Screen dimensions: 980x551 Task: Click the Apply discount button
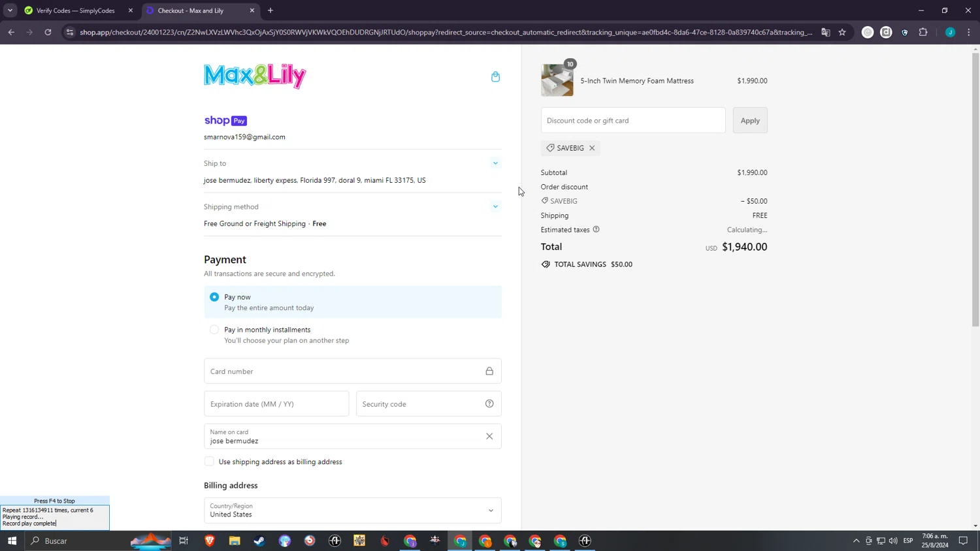tap(750, 120)
